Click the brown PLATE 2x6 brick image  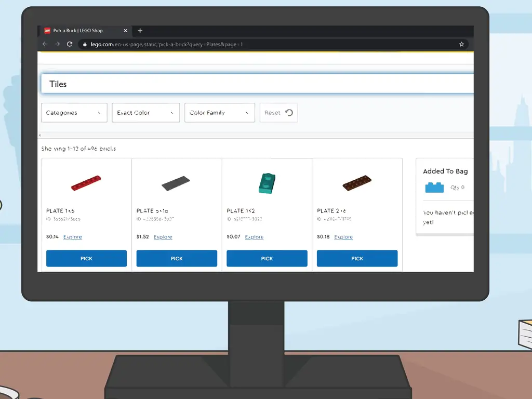tap(357, 183)
